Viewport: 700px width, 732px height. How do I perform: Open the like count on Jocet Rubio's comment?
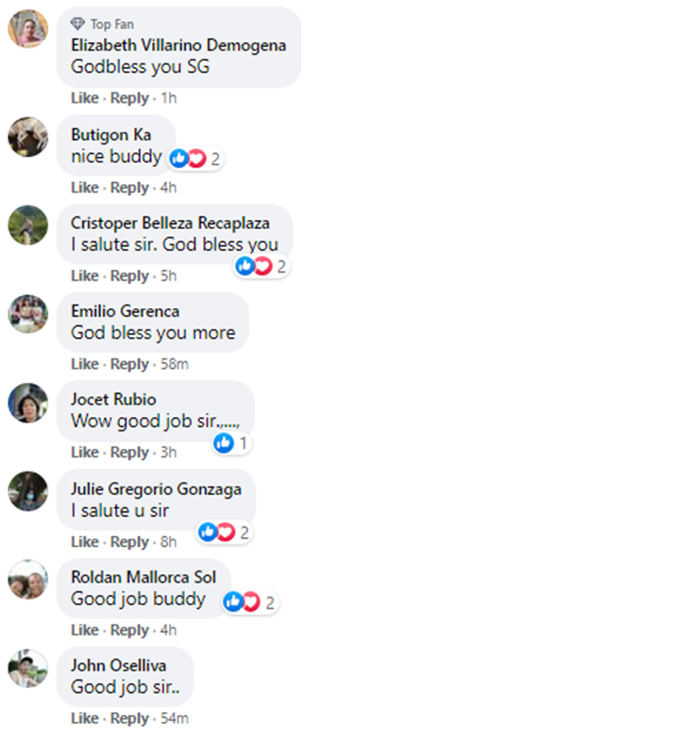coord(231,443)
